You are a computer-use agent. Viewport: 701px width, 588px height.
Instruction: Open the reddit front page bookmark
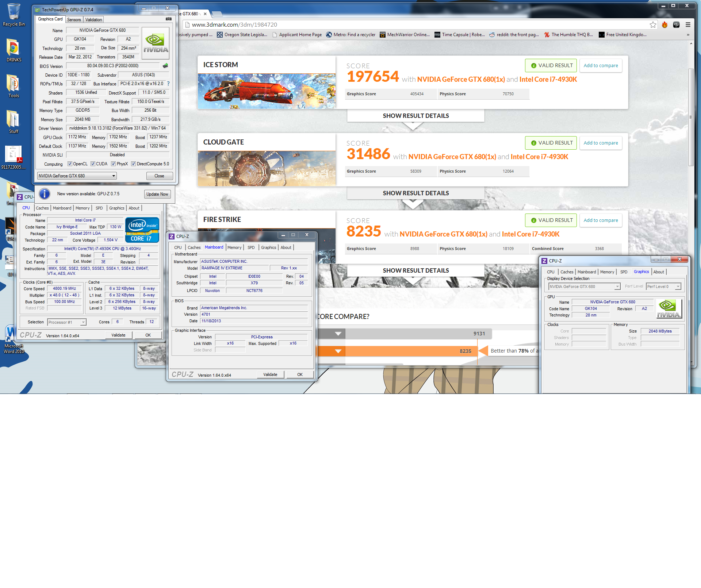[514, 35]
